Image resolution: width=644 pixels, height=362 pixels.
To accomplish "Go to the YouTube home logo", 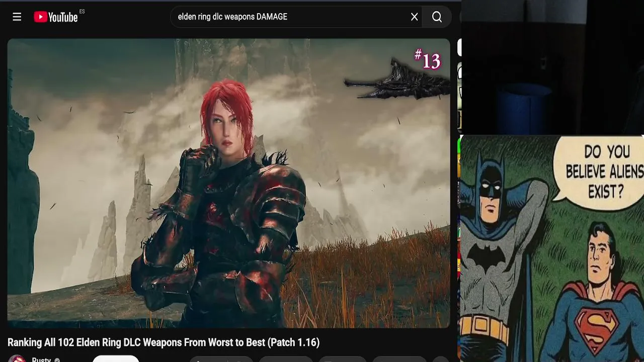I will [56, 17].
